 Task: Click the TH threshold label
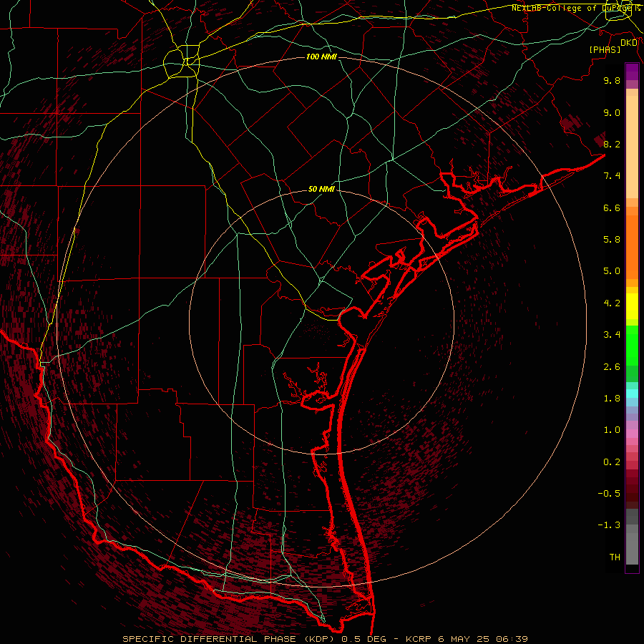coord(615,557)
